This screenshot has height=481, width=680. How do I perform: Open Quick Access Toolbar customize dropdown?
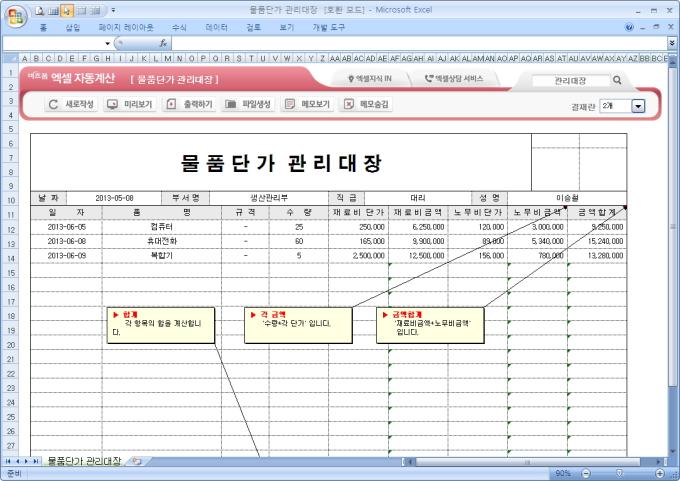tap(113, 10)
